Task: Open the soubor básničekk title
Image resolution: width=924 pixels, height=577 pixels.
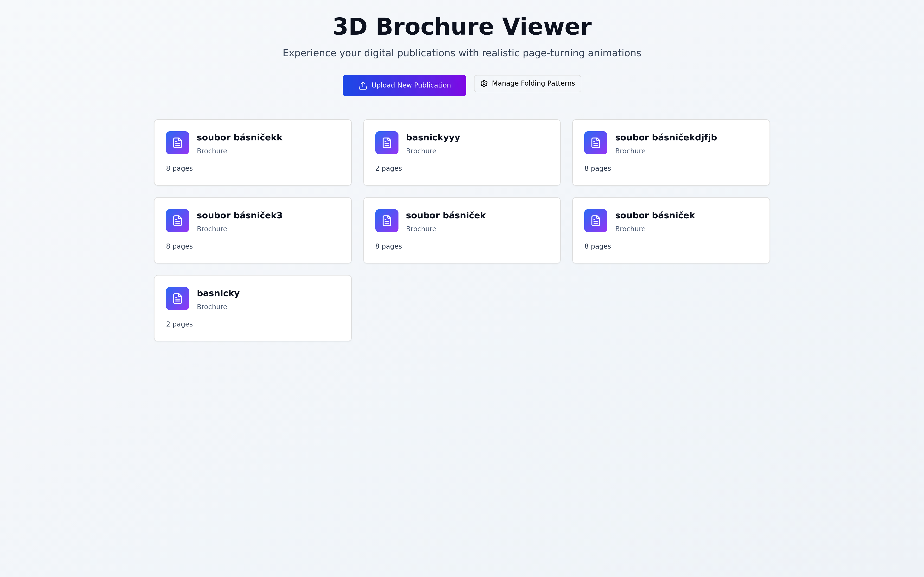Action: (239, 137)
